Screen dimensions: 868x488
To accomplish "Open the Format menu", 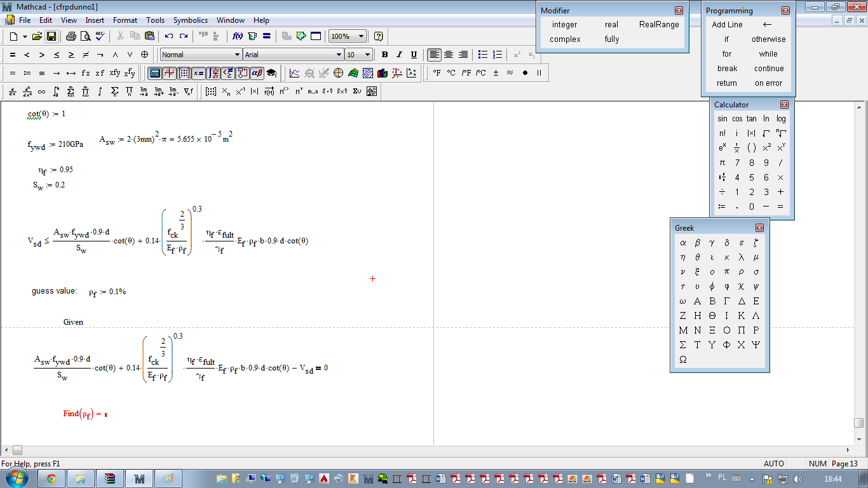I will coord(125,20).
